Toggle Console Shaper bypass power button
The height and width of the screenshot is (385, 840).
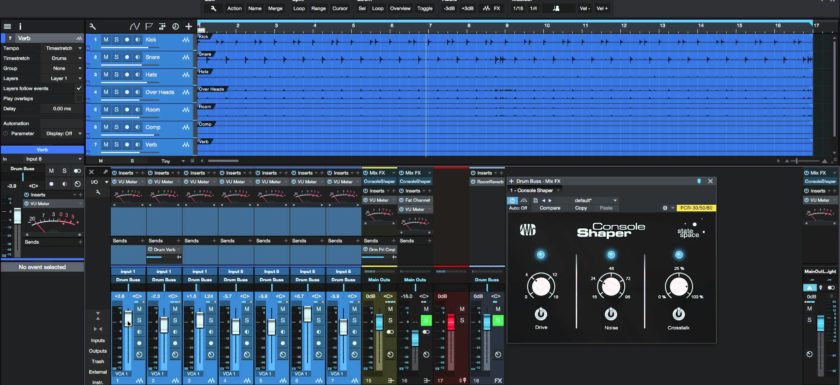pyautogui.click(x=513, y=200)
